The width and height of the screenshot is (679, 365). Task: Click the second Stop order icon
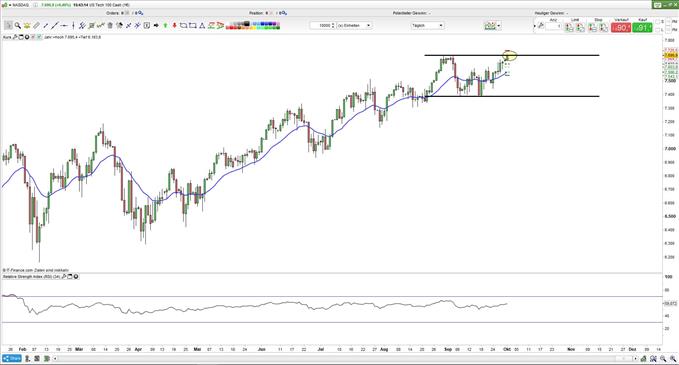pyautogui.click(x=604, y=27)
